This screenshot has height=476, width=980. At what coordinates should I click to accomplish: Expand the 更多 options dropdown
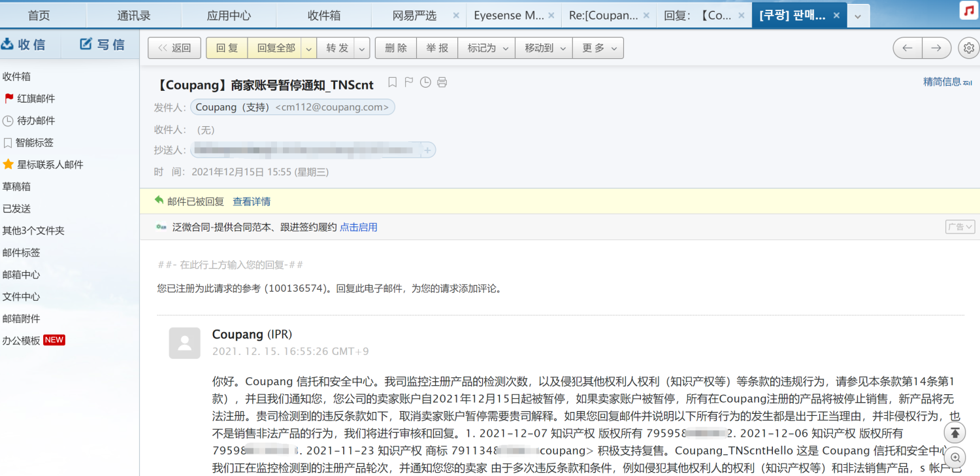coord(613,48)
